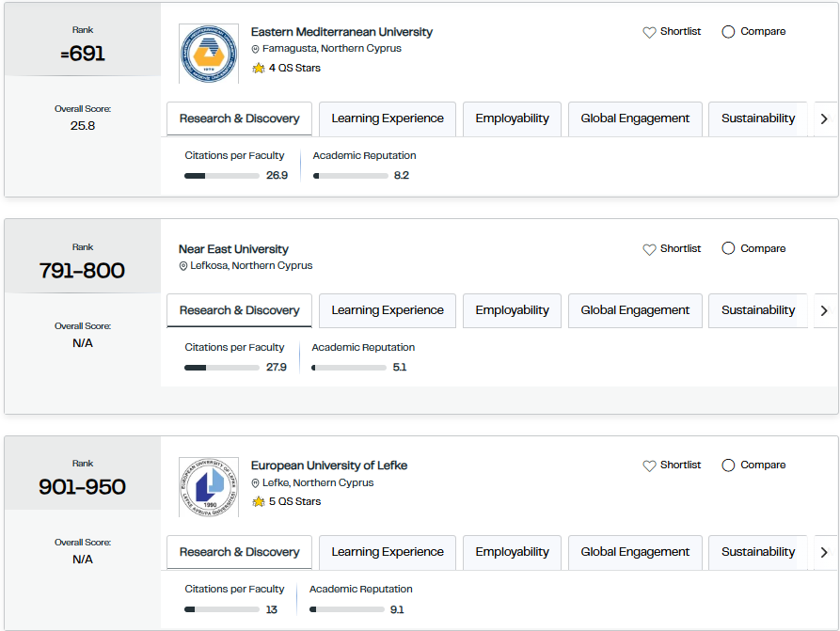Image resolution: width=840 pixels, height=631 pixels.
Task: Click the 4 QS Stars label
Action: pyautogui.click(x=294, y=68)
